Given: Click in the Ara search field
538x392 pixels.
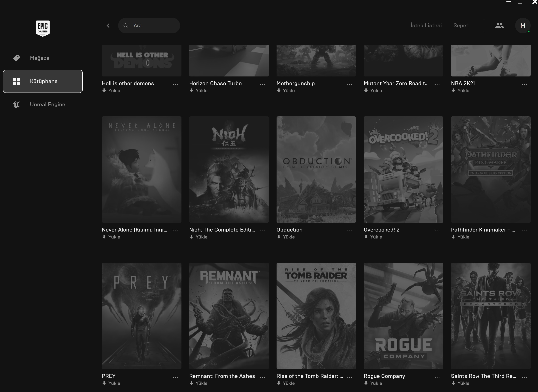Looking at the screenshot, I should 149,26.
